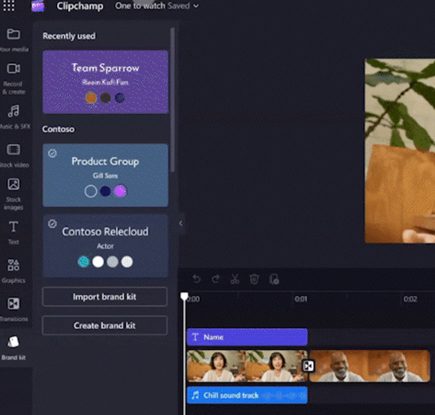
Task: Delete selected clip with trash icon
Action: coord(254,279)
